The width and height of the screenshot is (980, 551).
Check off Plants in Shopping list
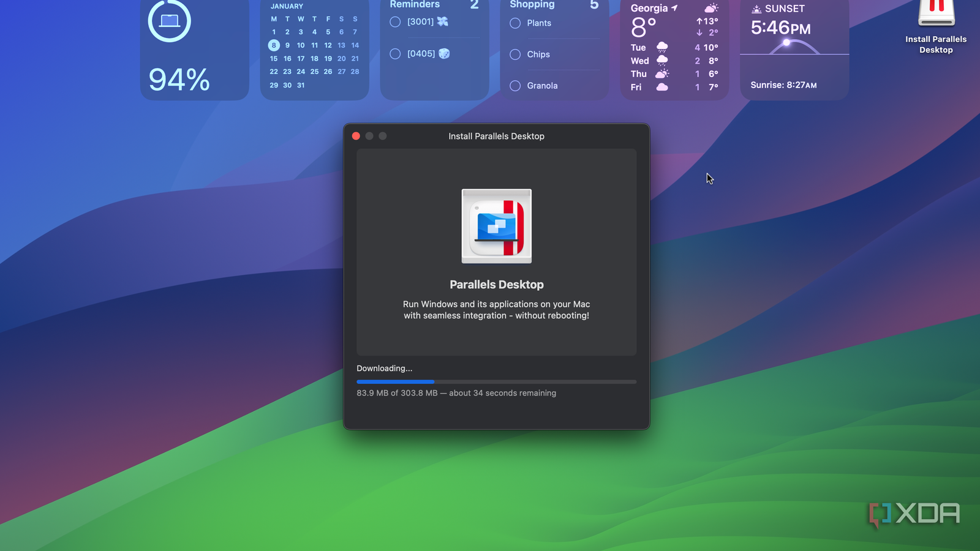515,23
